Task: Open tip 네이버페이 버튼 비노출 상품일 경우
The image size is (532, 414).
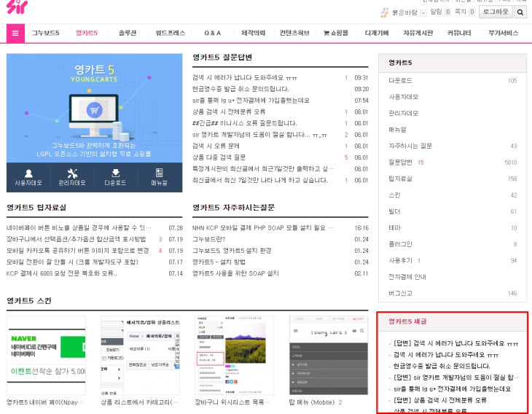Action: (79, 227)
